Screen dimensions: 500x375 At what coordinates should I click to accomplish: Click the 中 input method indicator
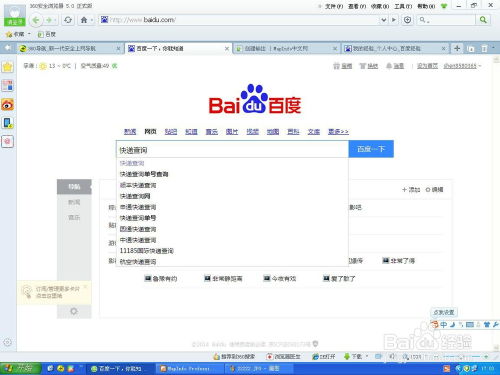(x=444, y=324)
